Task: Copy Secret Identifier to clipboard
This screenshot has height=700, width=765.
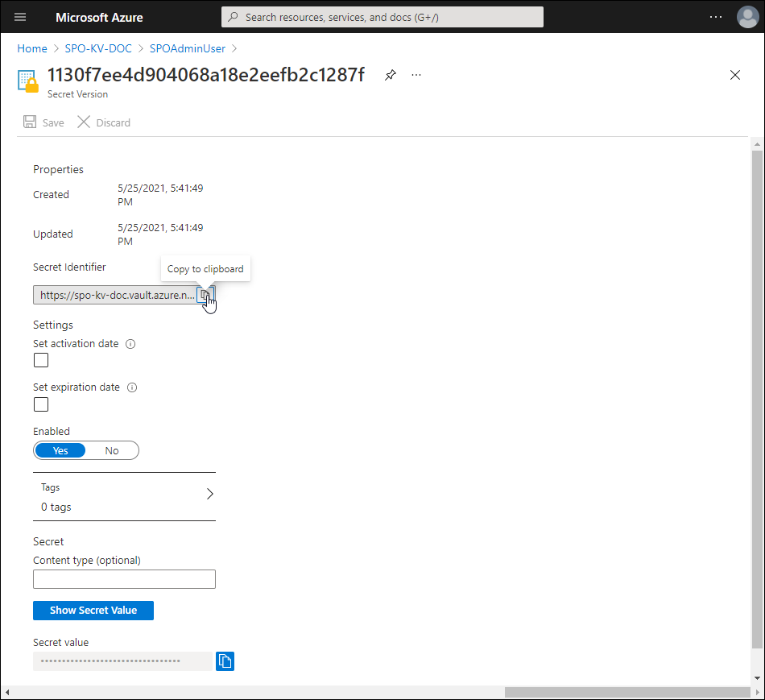Action: pos(205,295)
